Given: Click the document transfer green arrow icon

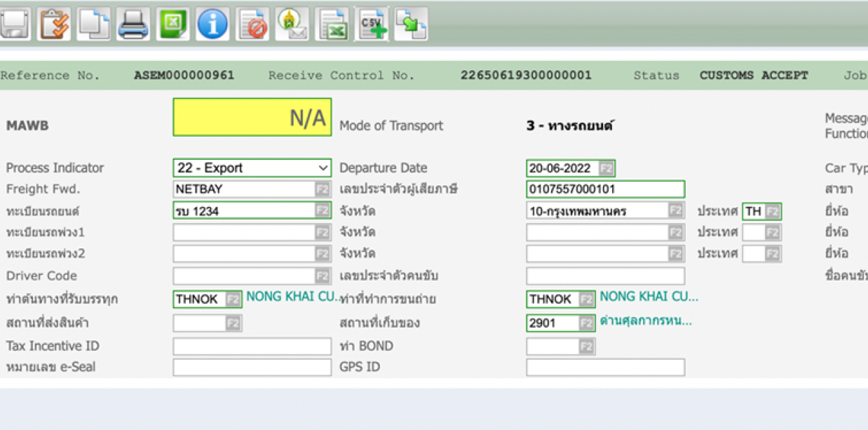Looking at the screenshot, I should click(x=411, y=25).
